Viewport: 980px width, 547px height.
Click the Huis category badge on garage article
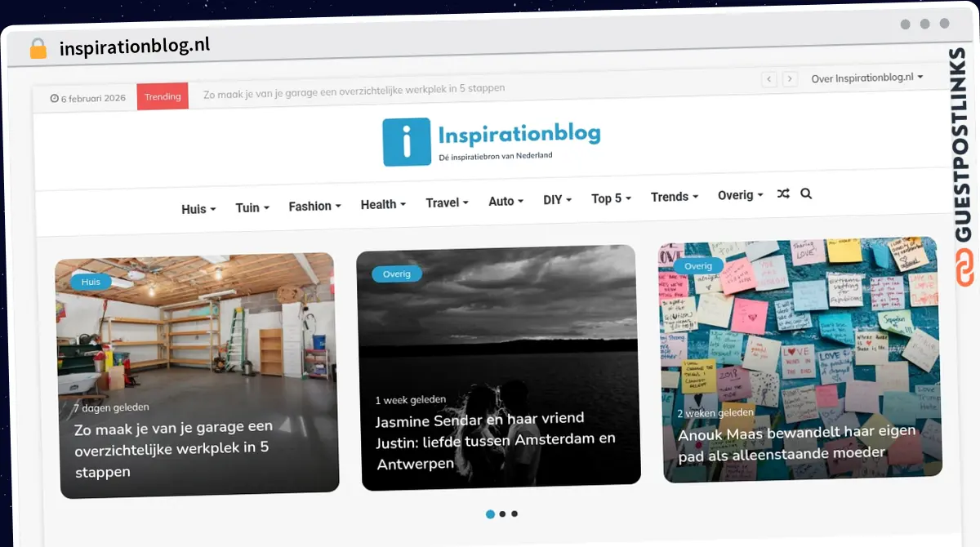point(91,282)
